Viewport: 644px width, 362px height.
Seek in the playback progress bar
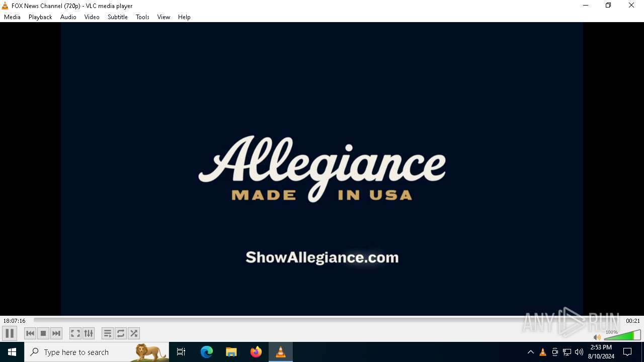[x=328, y=320]
